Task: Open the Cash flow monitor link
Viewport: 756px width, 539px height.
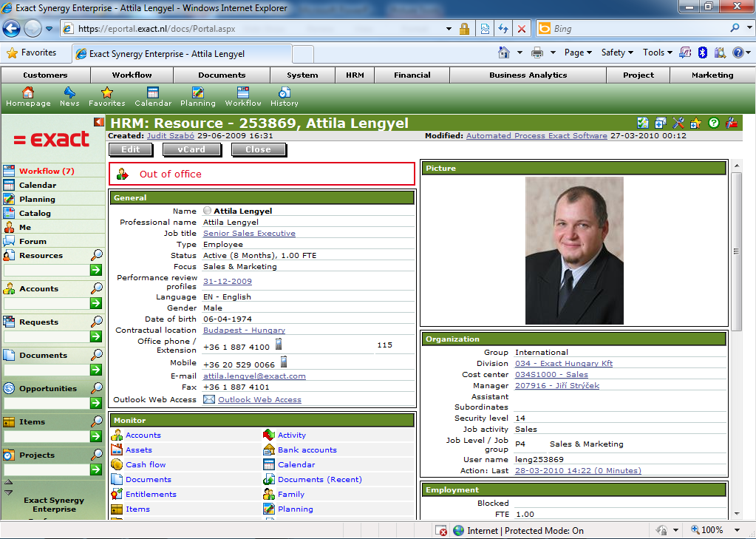Action: [146, 464]
